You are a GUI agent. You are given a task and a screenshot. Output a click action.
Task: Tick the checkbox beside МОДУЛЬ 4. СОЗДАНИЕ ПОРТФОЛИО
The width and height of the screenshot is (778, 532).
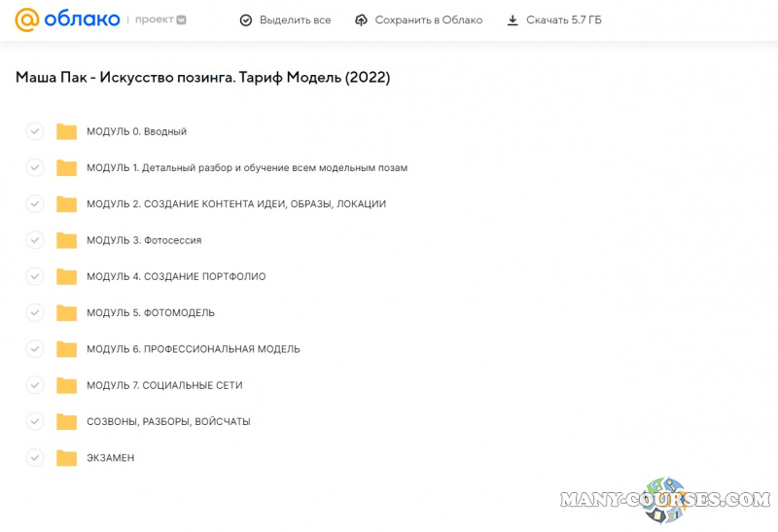point(35,276)
